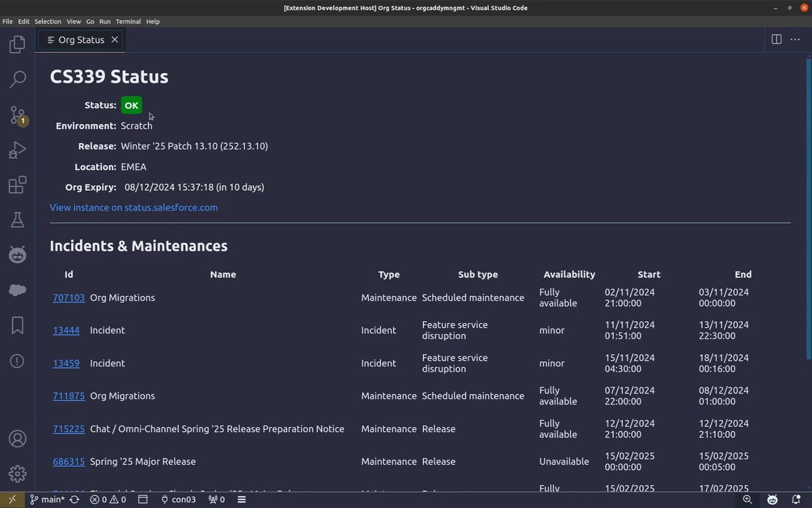The image size is (812, 508).
Task: Open maintenance link 715225
Action: point(69,429)
